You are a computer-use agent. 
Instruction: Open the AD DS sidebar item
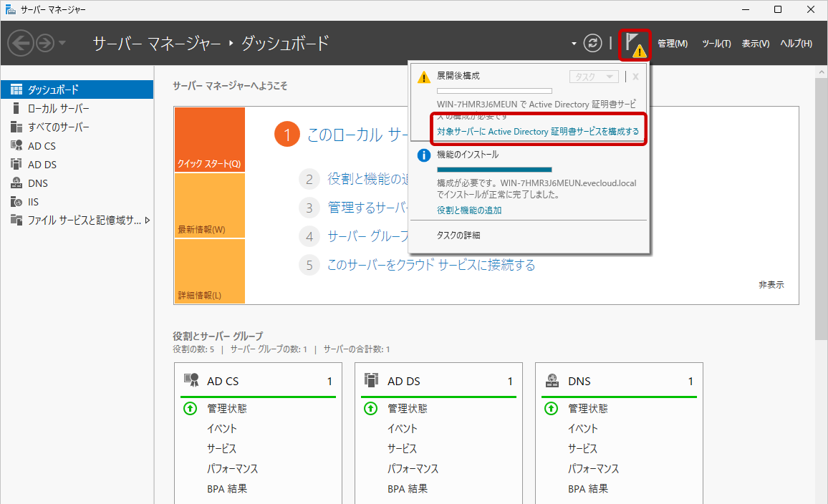42,165
